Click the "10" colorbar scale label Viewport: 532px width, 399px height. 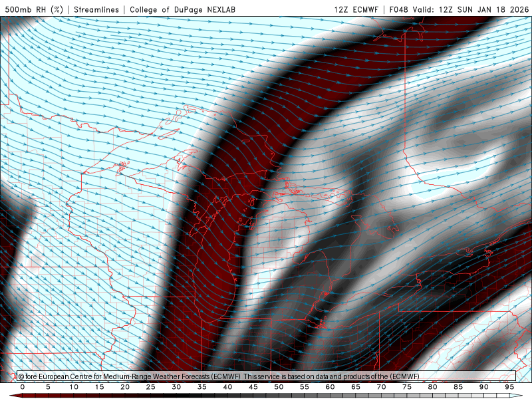pyautogui.click(x=74, y=387)
